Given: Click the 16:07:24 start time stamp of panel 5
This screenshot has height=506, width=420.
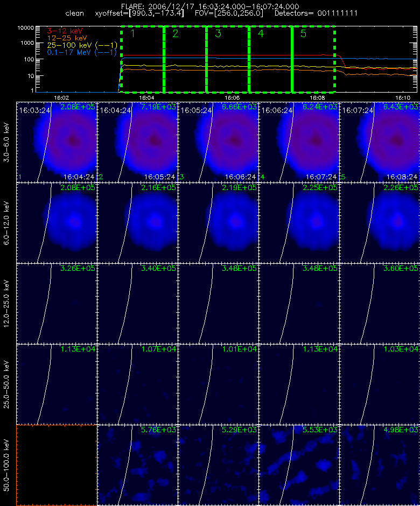Looking at the screenshot, I should click(x=358, y=110).
